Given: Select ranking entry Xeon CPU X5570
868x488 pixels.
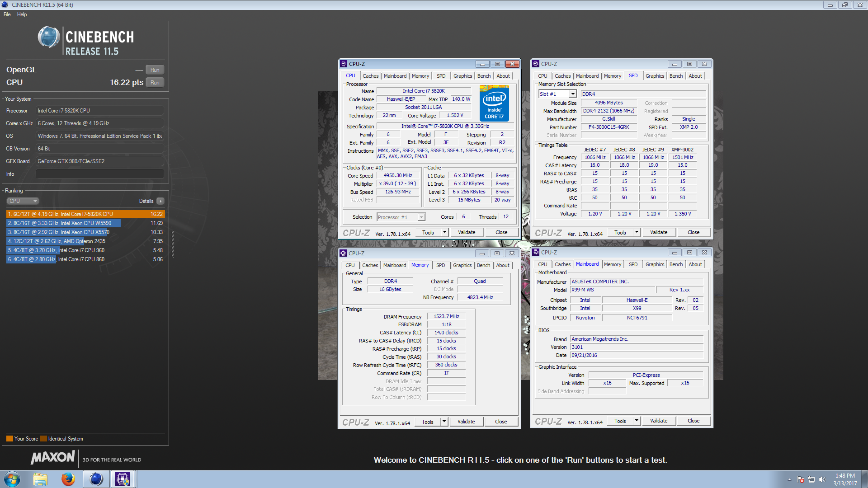Looking at the screenshot, I should click(85, 232).
